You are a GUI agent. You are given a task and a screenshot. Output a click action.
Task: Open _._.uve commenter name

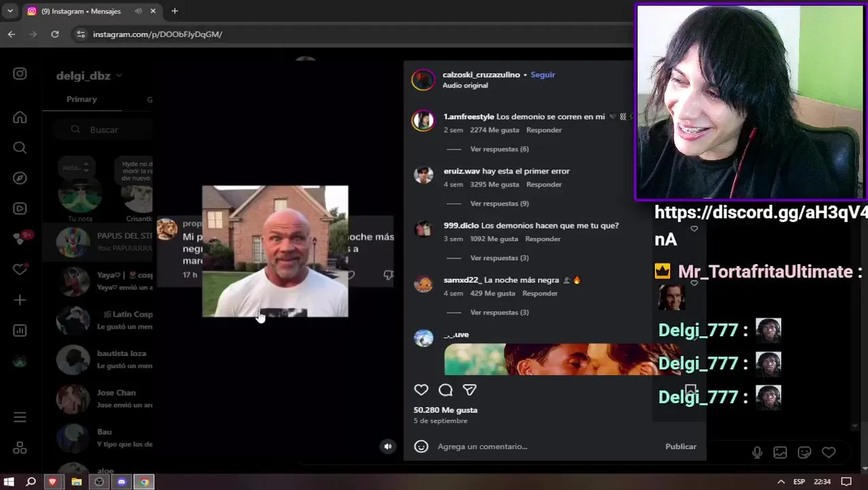point(456,334)
